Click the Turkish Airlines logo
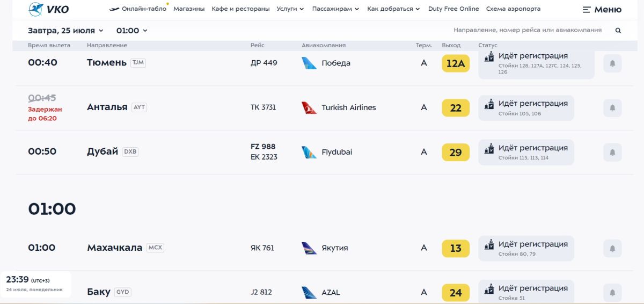 click(309, 108)
